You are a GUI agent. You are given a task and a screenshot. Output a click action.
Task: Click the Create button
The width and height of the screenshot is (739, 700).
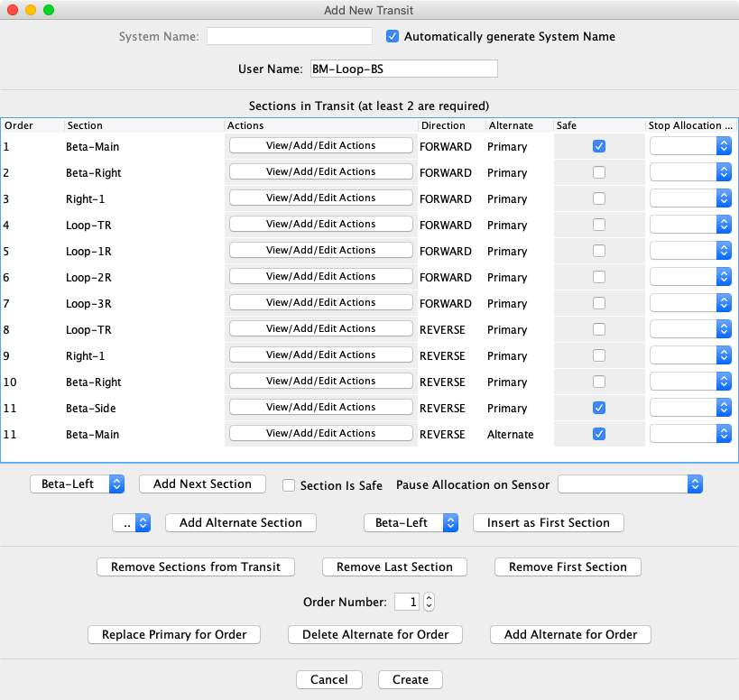[410, 679]
